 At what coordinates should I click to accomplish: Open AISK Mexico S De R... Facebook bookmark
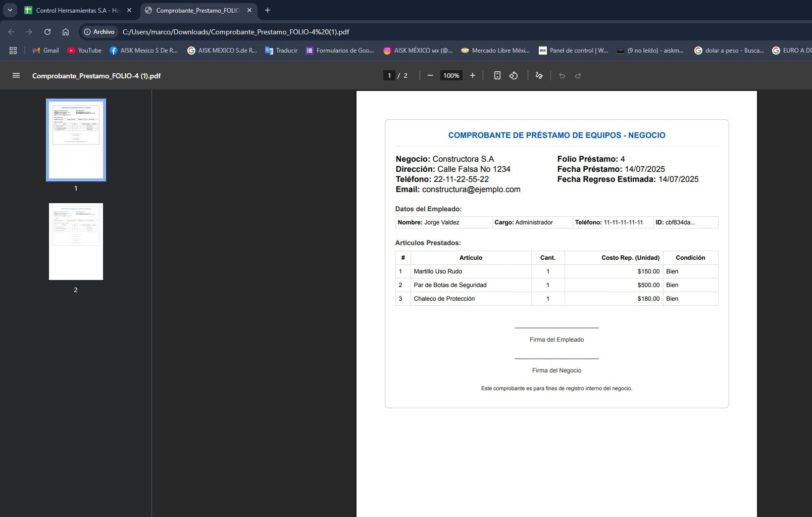pos(144,51)
